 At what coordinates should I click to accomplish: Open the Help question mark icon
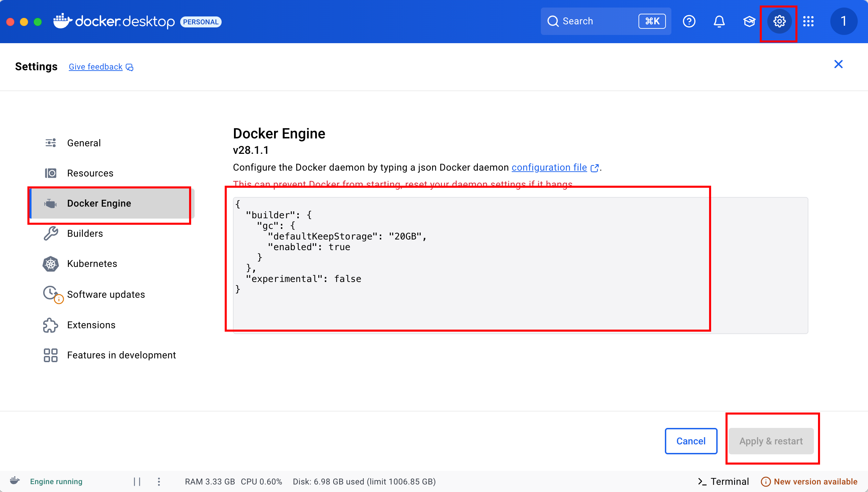[689, 21]
